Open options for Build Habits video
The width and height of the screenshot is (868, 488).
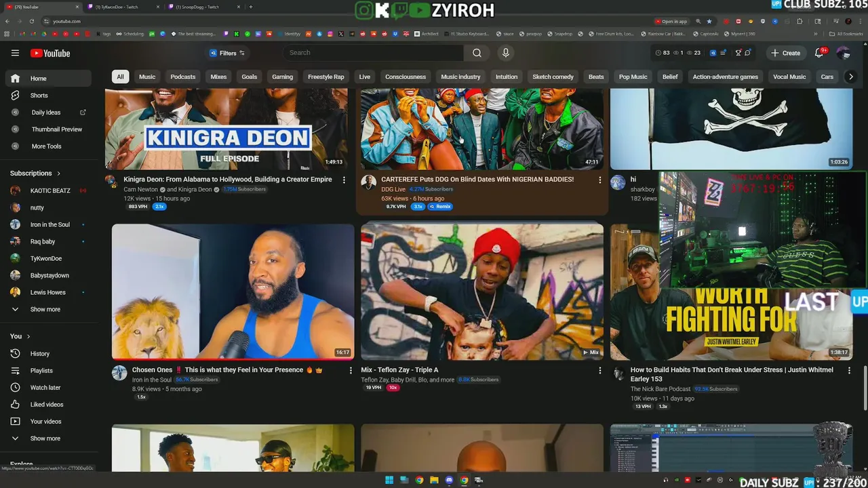(x=849, y=370)
